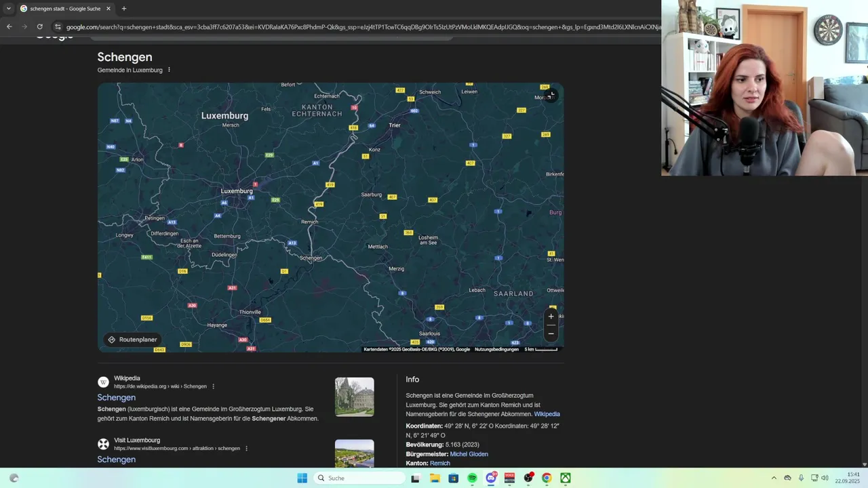Close the schengen stadt tab
This screenshot has width=868, height=488.
point(109,9)
